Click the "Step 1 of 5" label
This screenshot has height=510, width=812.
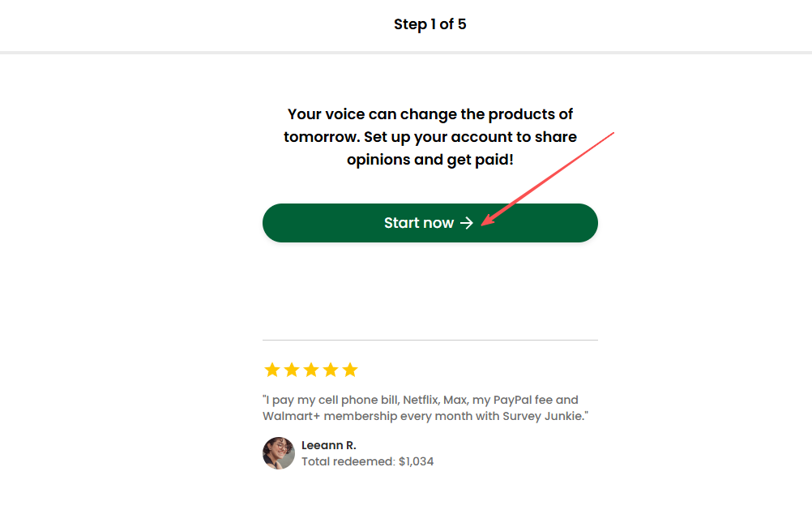coord(430,24)
